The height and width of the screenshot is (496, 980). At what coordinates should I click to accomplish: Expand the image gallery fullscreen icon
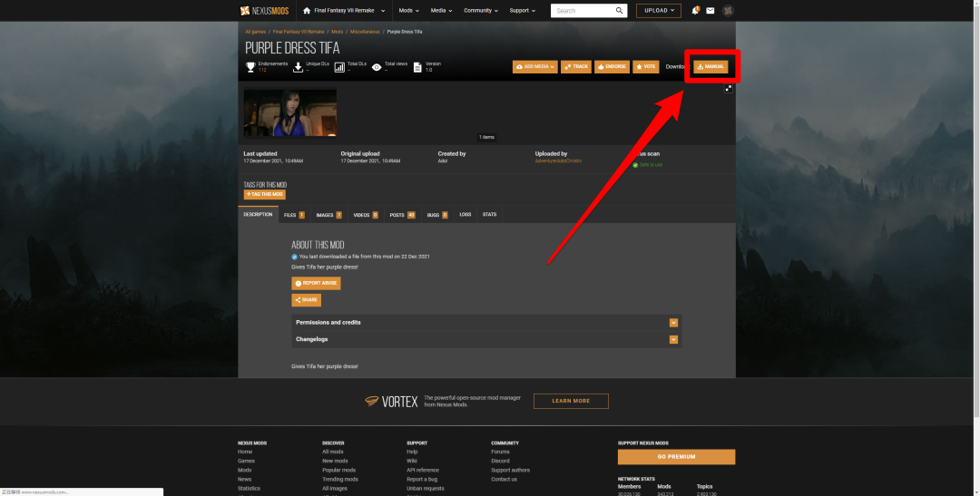[728, 88]
